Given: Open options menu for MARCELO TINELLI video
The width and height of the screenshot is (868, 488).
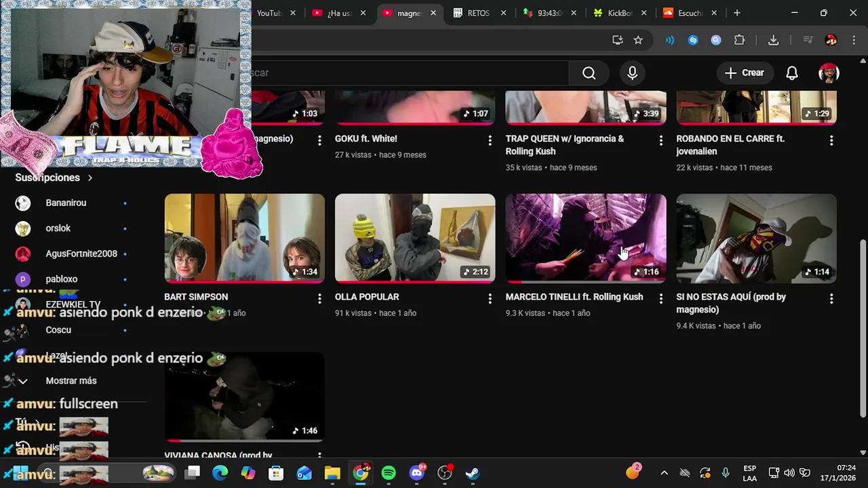Looking at the screenshot, I should click(660, 298).
